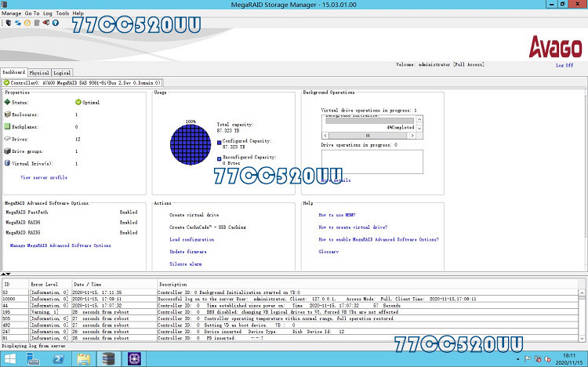Screen dimensions: 588x367
Task: Open Server Manager from the taskbar
Action: (x=33, y=359)
